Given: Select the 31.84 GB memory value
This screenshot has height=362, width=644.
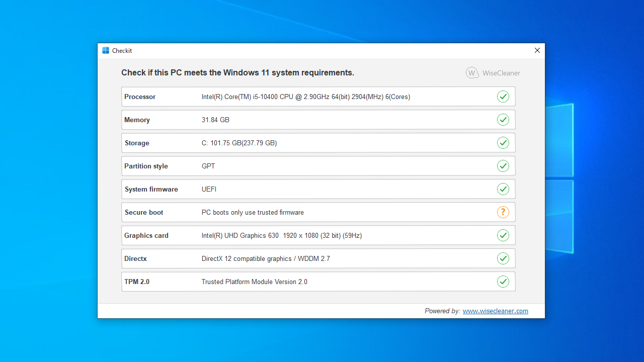Looking at the screenshot, I should (x=215, y=120).
